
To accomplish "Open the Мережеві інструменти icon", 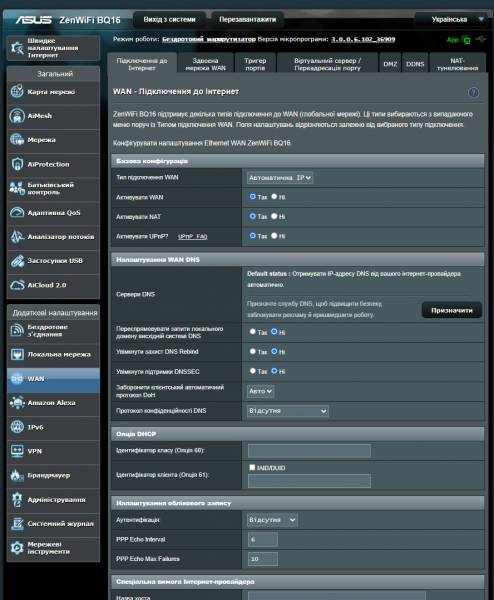I will [x=17, y=548].
